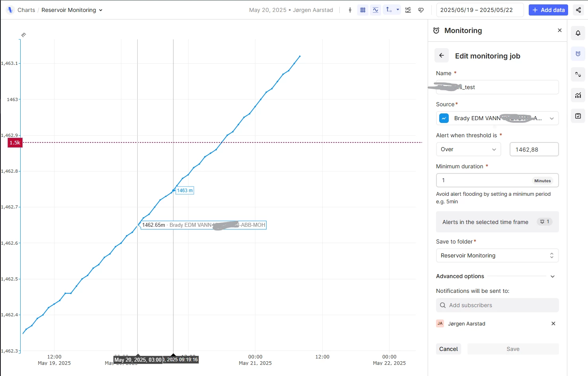Expand Advanced options section
This screenshot has height=376, width=588.
(x=553, y=277)
